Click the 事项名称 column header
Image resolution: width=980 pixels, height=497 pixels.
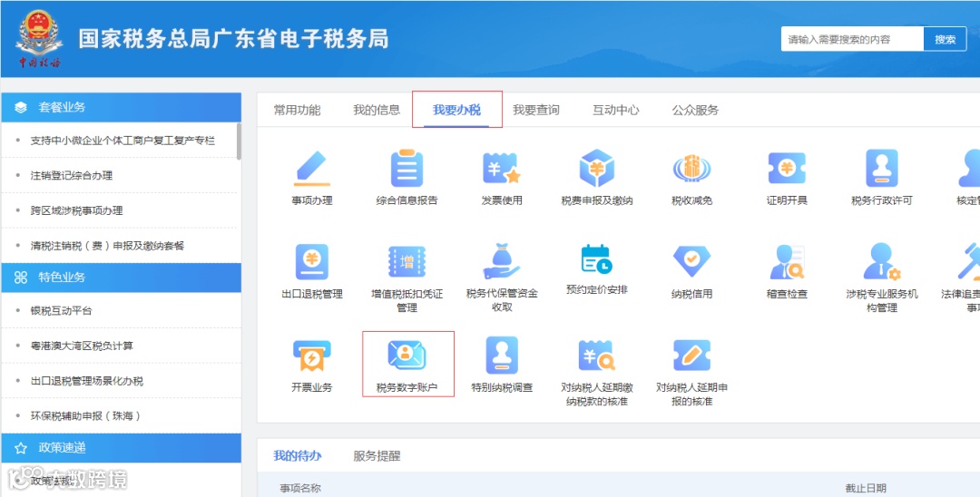[x=300, y=488]
